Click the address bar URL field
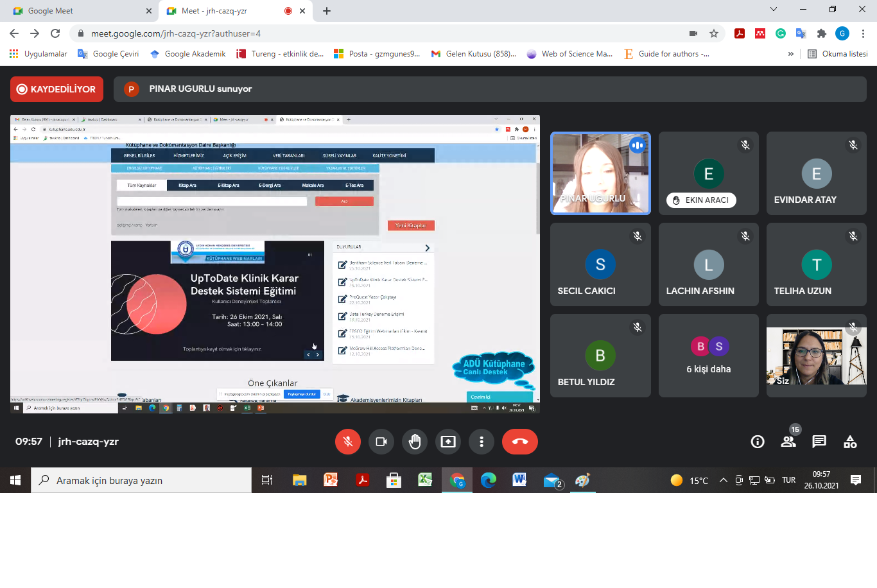Viewport: 877px width, 588px height. click(385, 33)
